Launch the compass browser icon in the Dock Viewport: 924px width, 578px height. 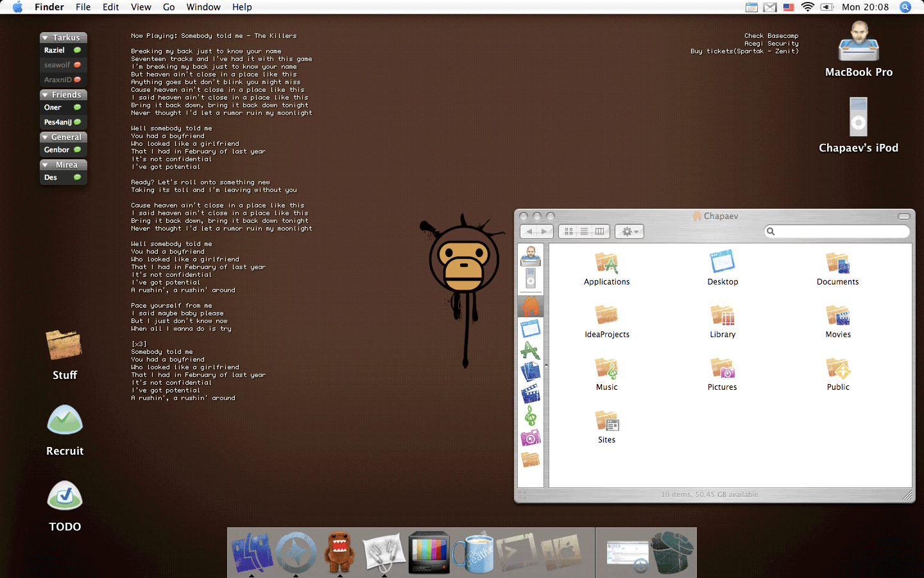click(x=296, y=552)
